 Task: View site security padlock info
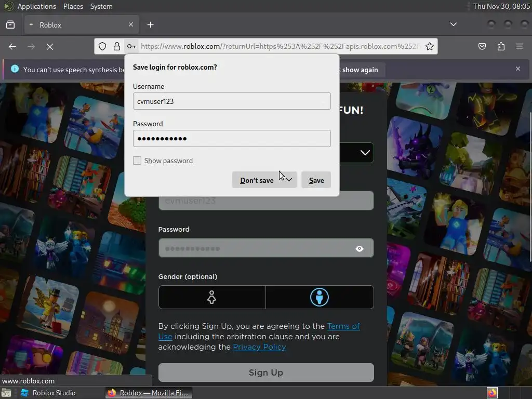[x=117, y=46]
